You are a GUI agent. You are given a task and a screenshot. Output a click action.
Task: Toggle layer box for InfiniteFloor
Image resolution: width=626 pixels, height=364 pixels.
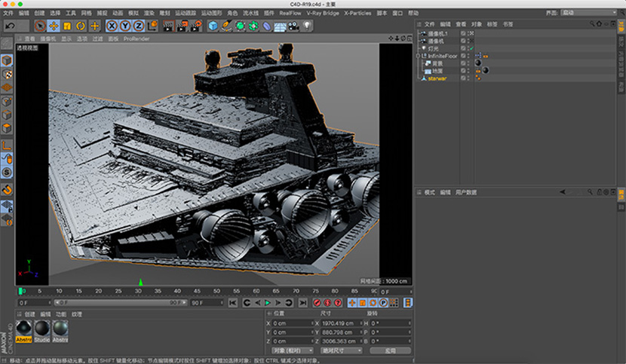click(463, 57)
